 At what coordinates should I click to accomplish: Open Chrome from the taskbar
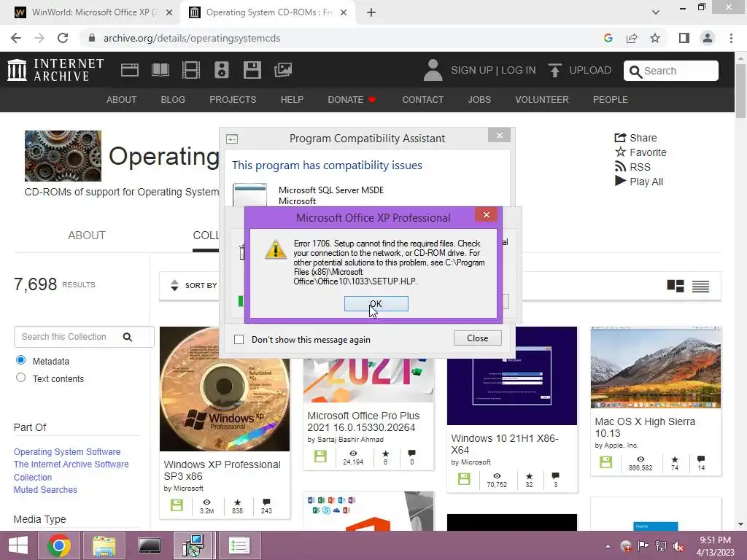click(x=59, y=545)
